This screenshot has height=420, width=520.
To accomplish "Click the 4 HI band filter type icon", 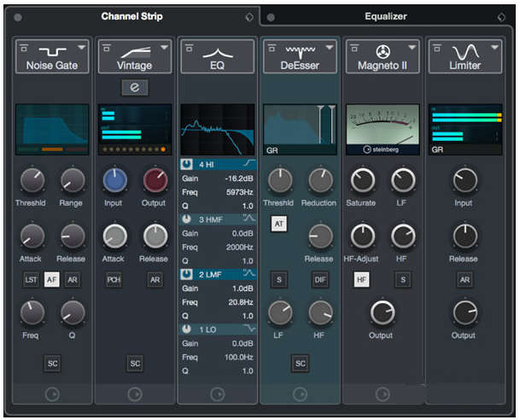I will 249,163.
